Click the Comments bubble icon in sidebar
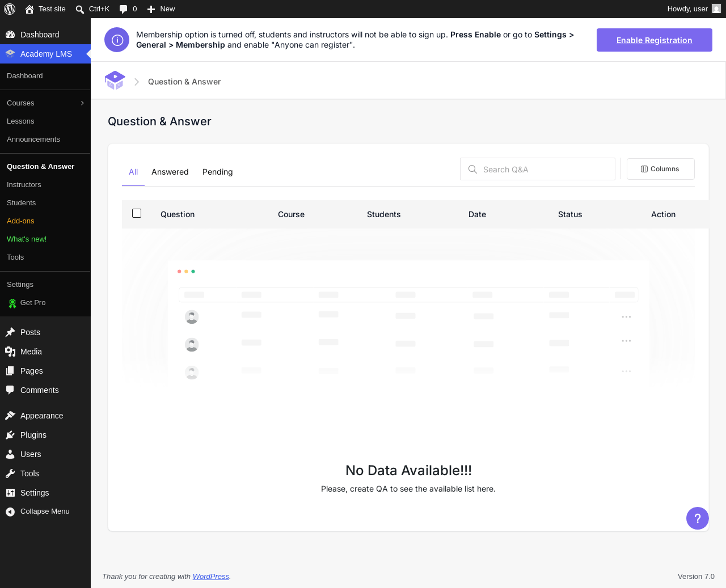The height and width of the screenshot is (588, 726). pyautogui.click(x=10, y=390)
